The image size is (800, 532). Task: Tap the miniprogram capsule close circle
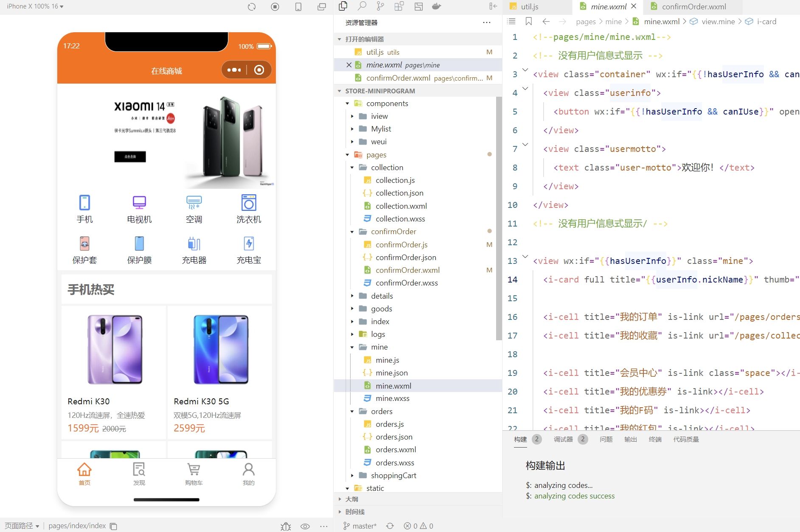coord(259,70)
